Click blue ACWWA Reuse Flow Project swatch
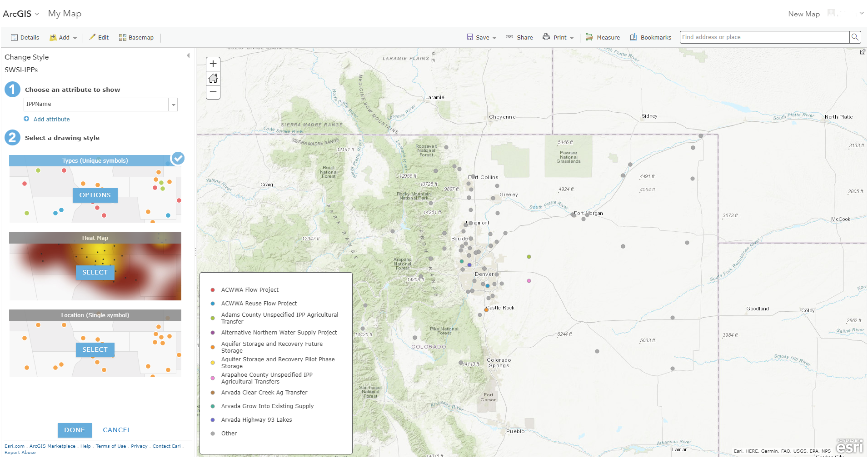Screen dimensions: 868x459 (x=213, y=304)
